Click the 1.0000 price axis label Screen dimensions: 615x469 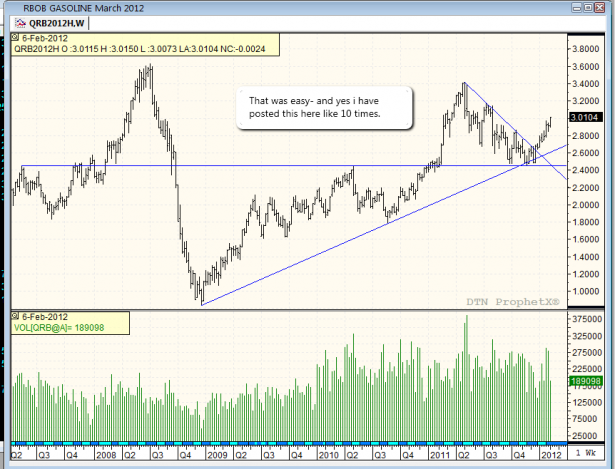tap(586, 291)
